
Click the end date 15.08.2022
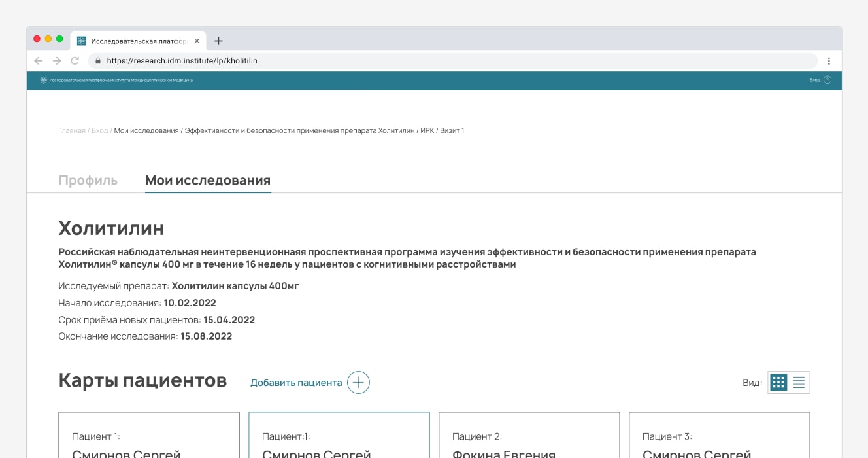point(207,336)
